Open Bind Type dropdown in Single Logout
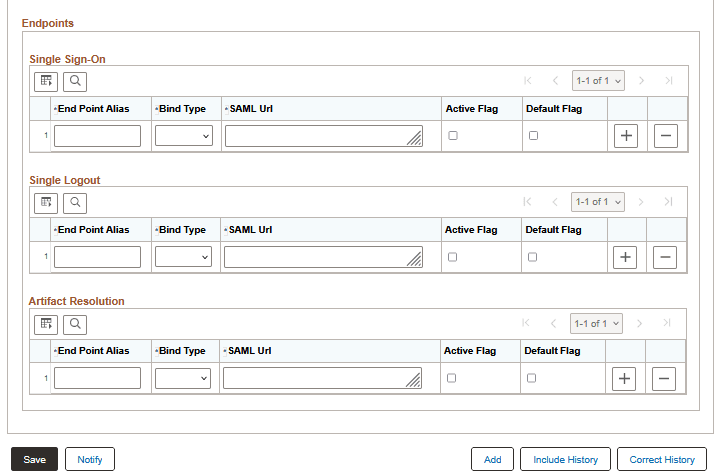The image size is (721, 475). pyautogui.click(x=183, y=257)
